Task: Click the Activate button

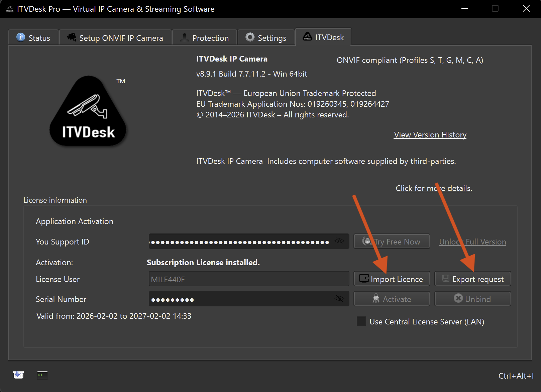Action: tap(392, 299)
